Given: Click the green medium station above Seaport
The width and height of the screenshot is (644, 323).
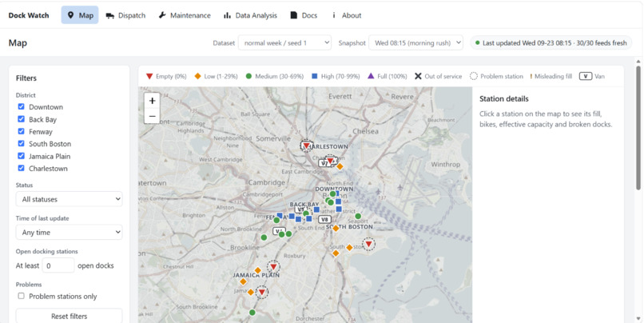Looking at the screenshot, I should click(358, 216).
